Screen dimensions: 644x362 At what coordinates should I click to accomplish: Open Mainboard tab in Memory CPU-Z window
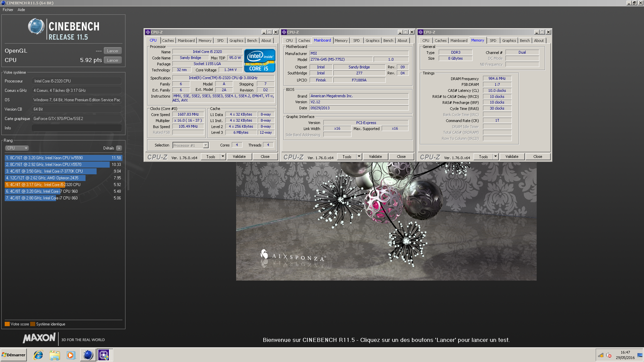459,41
